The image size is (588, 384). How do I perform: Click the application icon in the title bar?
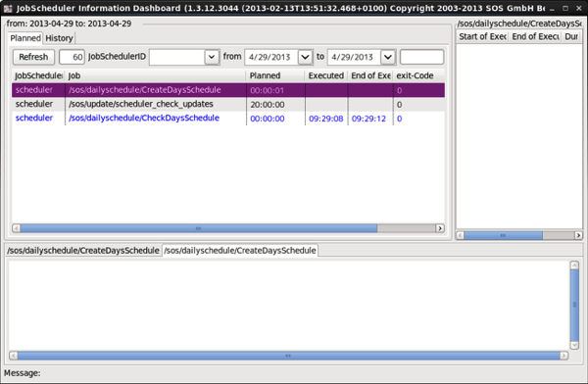click(x=8, y=8)
